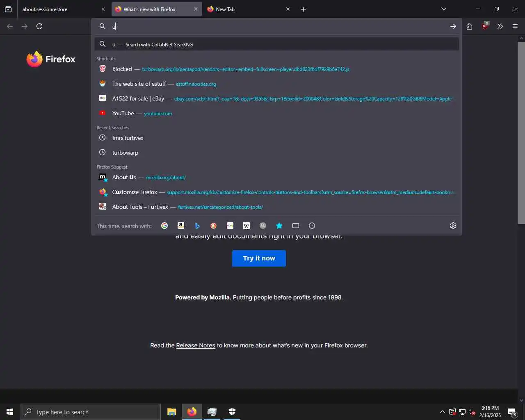Open the Windows Start menu
This screenshot has width=525, height=420.
(x=10, y=412)
